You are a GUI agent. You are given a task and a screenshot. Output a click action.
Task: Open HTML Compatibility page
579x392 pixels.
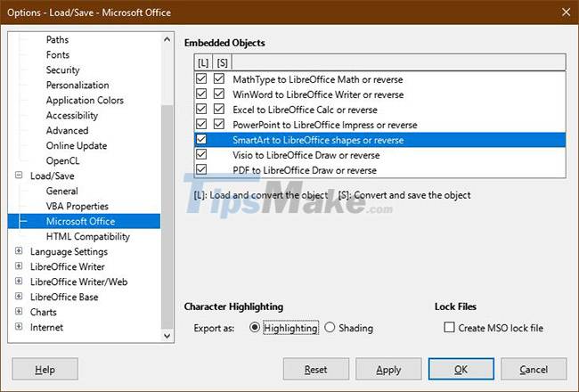pyautogui.click(x=88, y=236)
